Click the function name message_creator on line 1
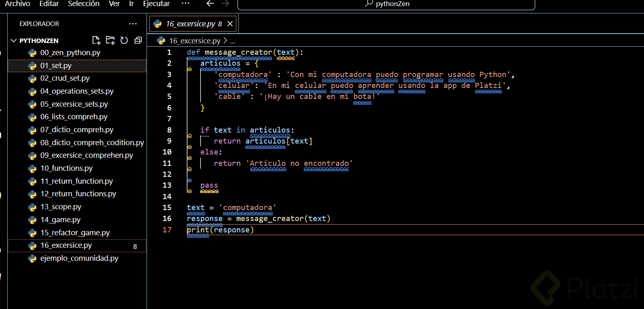644x309 pixels. pyautogui.click(x=238, y=52)
